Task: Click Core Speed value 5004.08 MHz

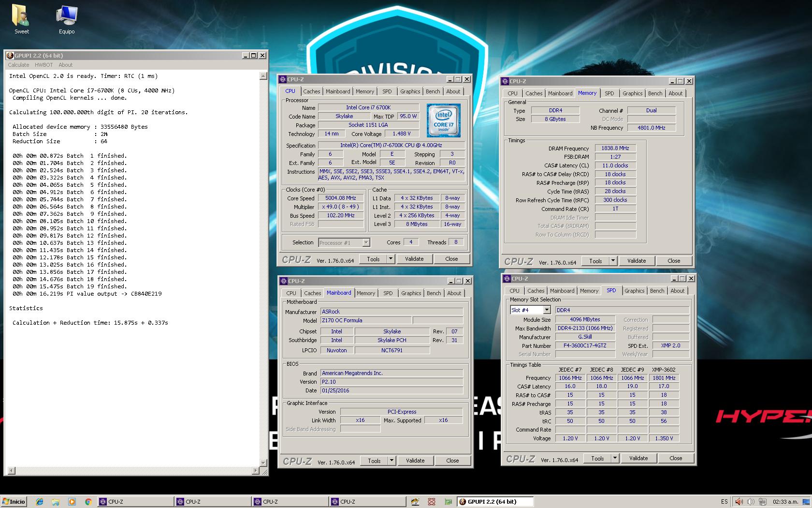Action: tap(341, 198)
